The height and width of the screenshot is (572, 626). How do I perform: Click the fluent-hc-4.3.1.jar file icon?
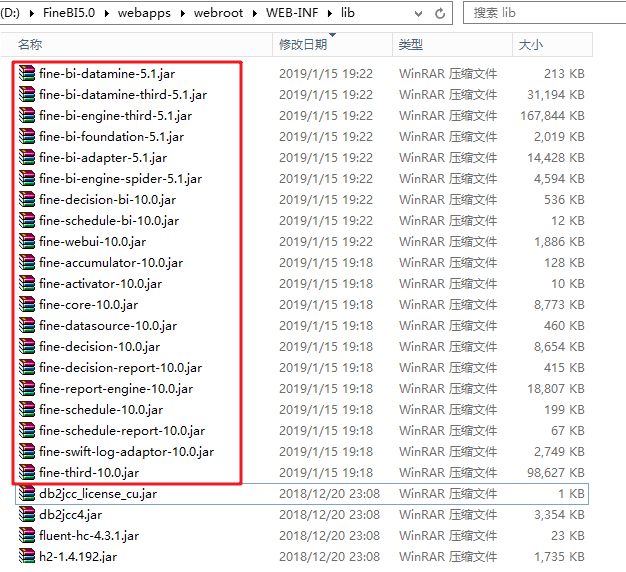[27, 536]
